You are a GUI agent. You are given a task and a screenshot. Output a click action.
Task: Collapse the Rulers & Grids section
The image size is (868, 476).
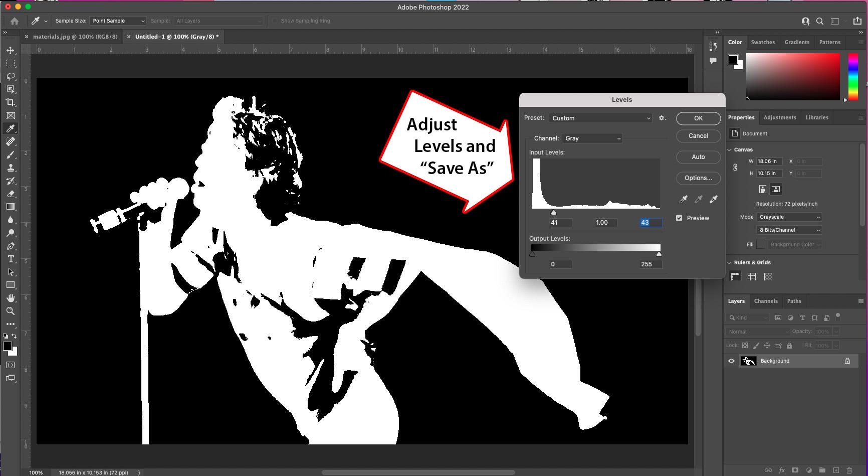click(730, 263)
